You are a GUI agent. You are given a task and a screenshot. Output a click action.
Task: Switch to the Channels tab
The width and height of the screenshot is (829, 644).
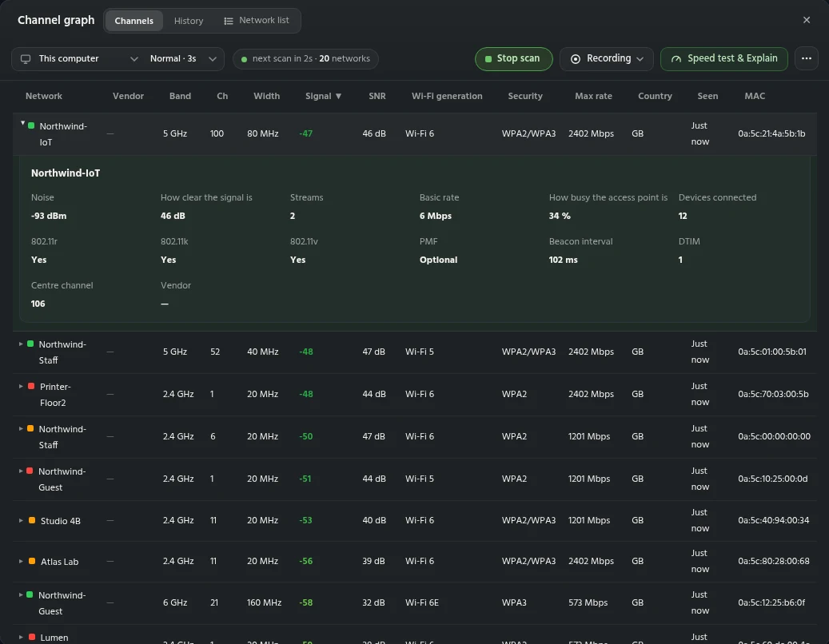(x=134, y=21)
